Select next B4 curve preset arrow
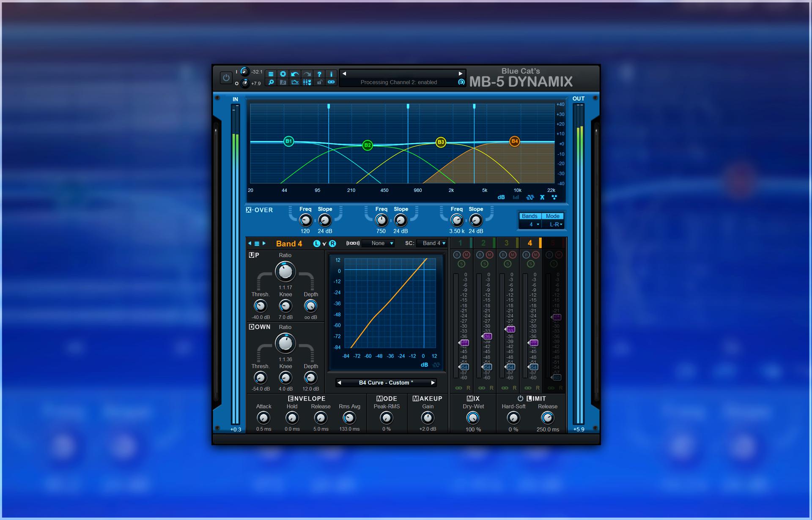Viewport: 812px width, 520px height. 433,383
